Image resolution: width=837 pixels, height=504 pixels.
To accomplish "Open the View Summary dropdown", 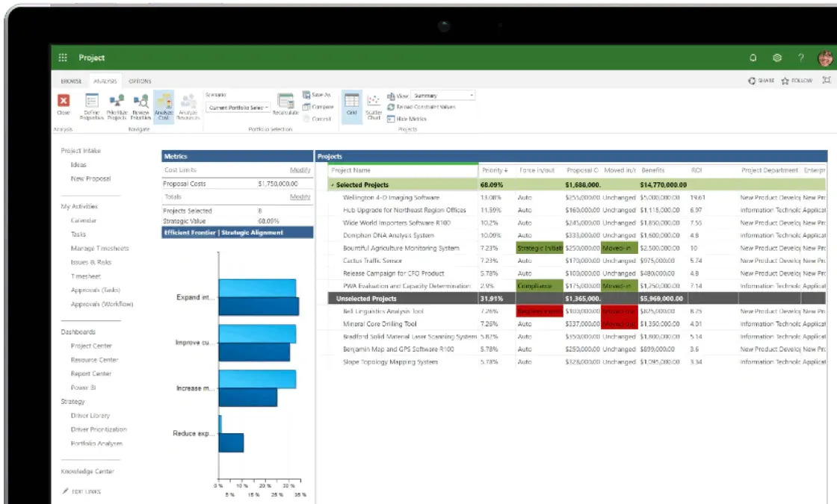I will (x=442, y=96).
